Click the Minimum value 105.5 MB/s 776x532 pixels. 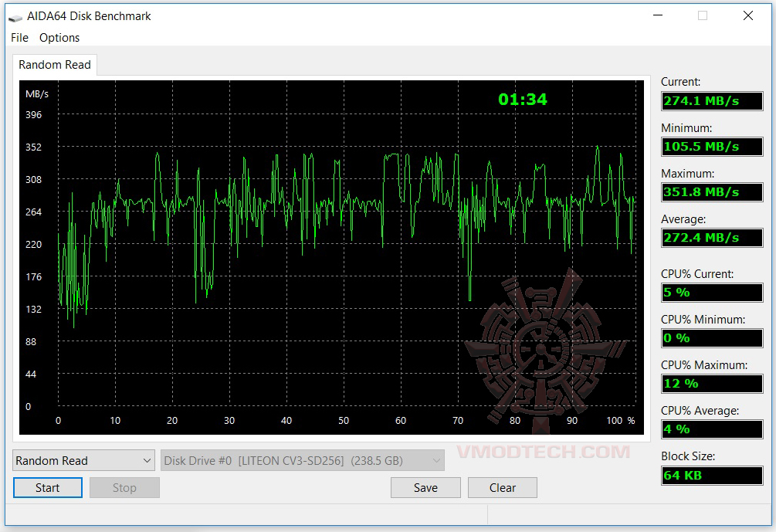pos(712,147)
